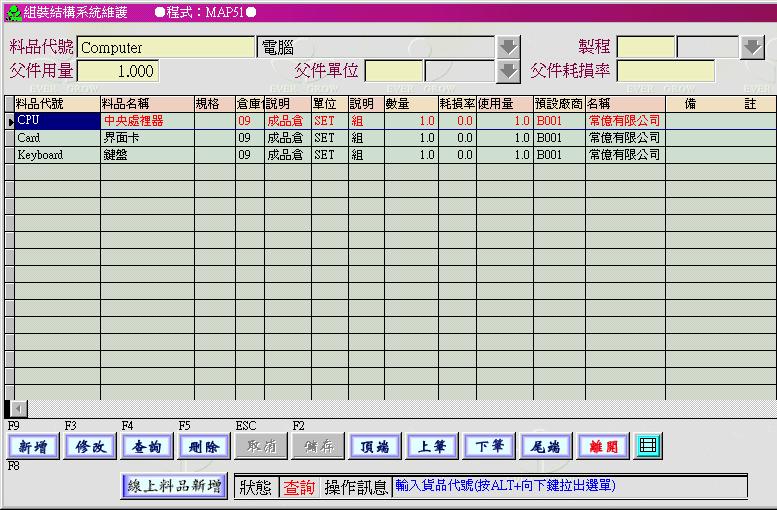Click the 料品名稱 column header
Screen dimensions: 777x510
[146, 104]
